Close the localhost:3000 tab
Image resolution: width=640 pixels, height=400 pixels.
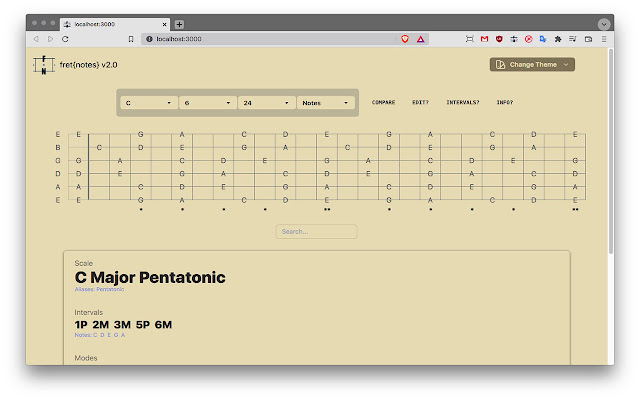[x=164, y=24]
